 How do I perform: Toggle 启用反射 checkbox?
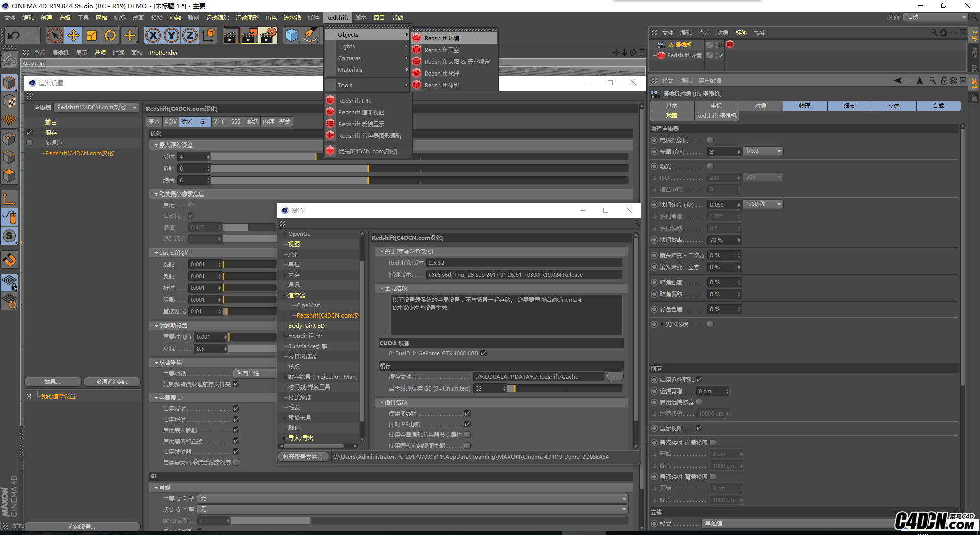click(x=236, y=408)
